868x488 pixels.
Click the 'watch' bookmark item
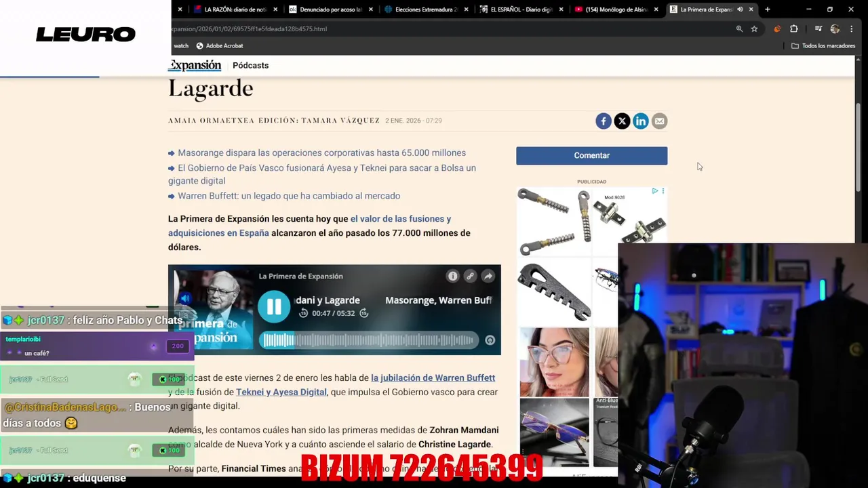point(181,46)
